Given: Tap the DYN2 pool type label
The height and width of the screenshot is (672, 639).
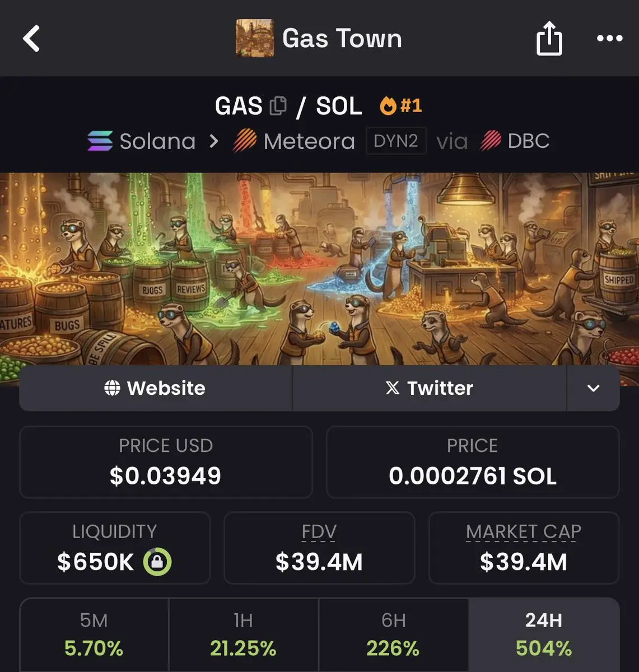Looking at the screenshot, I should pos(396,141).
